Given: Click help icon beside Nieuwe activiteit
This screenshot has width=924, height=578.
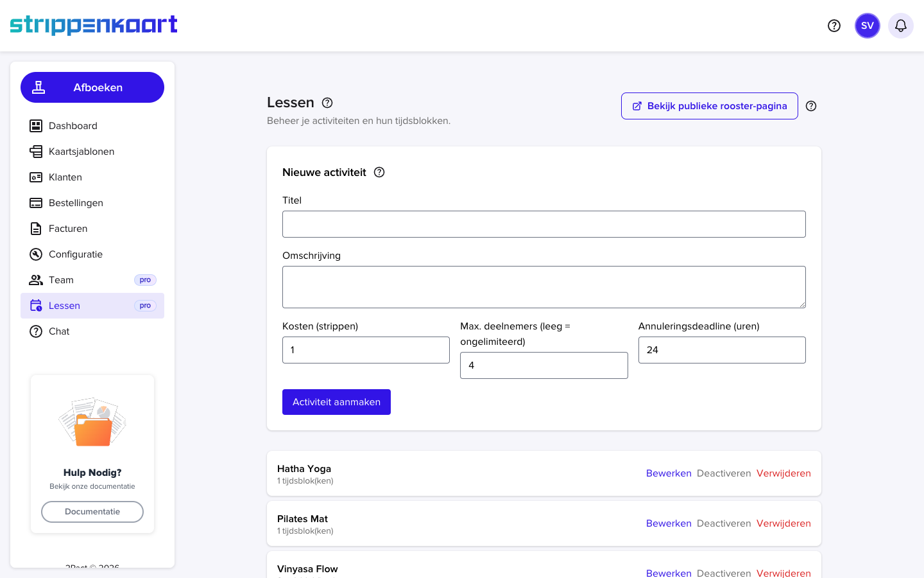Looking at the screenshot, I should click(x=379, y=172).
